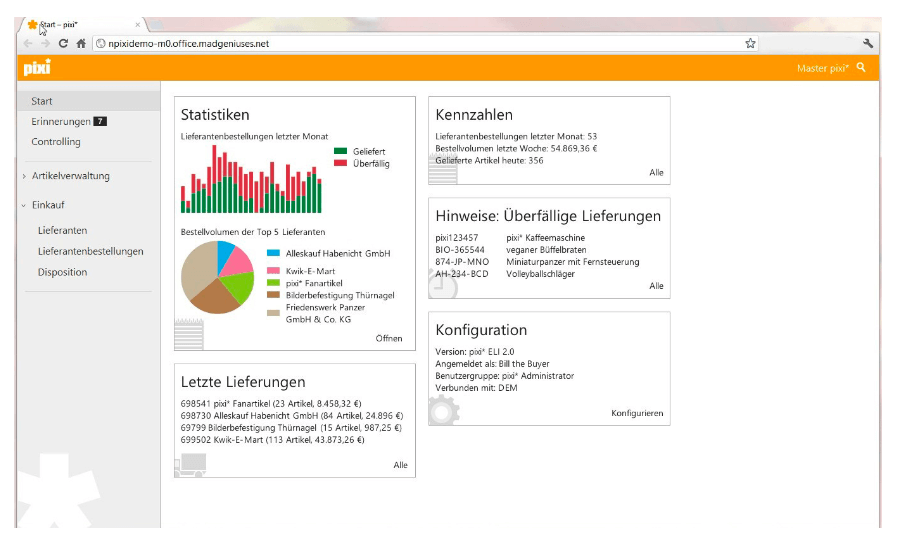The height and width of the screenshot is (544, 900).
Task: Click overdue item BIO-365544 veganer Büffelbraten
Action: [511, 250]
